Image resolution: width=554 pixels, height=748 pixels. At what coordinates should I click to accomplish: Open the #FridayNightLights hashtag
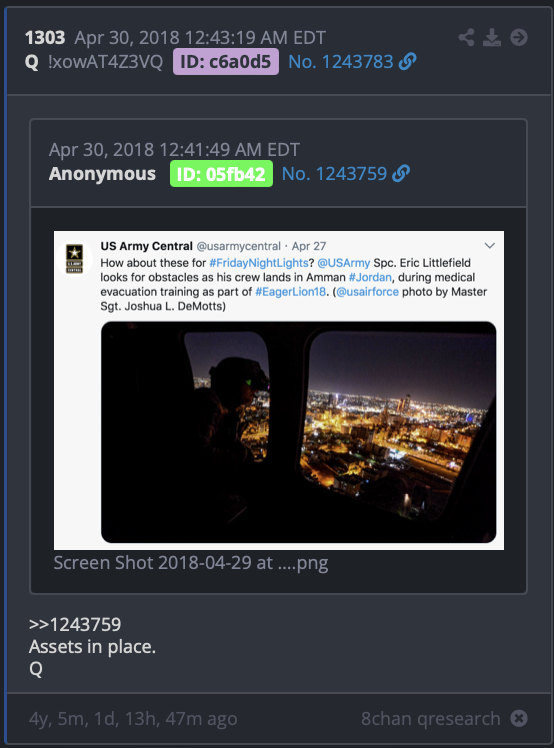[x=259, y=263]
